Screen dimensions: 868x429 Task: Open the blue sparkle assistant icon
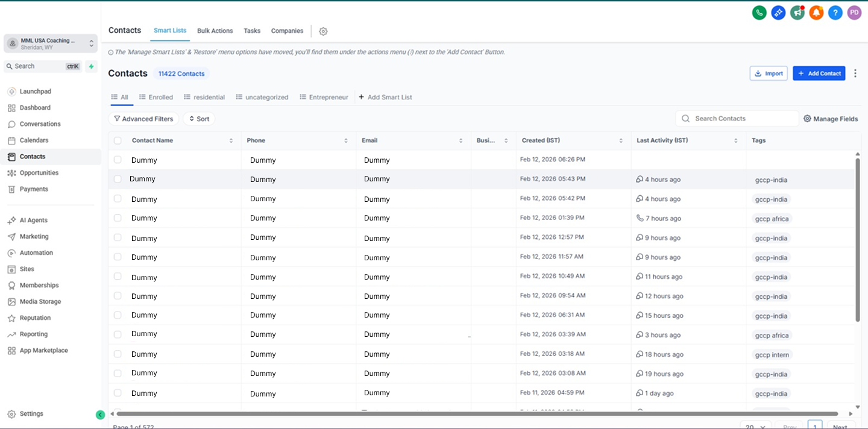tap(778, 13)
